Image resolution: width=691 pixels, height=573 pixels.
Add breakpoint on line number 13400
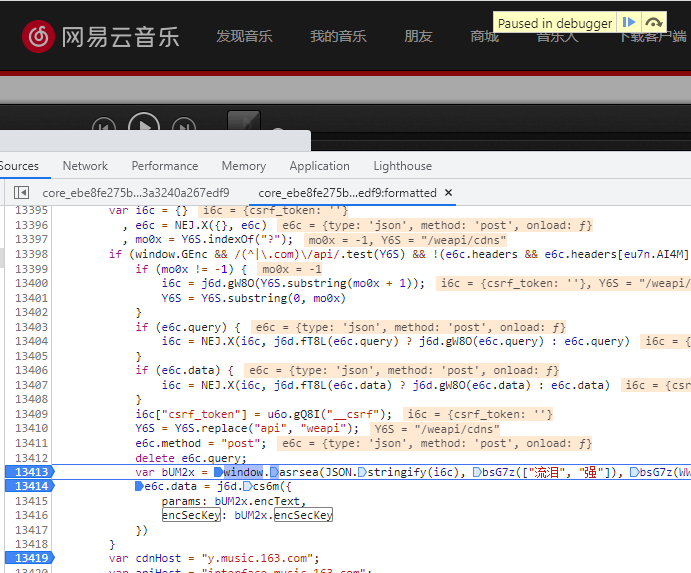[x=31, y=283]
